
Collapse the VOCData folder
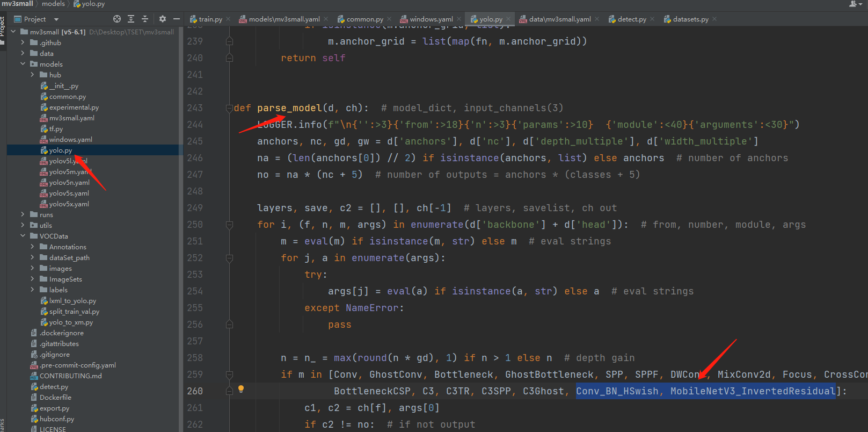pyautogui.click(x=23, y=236)
